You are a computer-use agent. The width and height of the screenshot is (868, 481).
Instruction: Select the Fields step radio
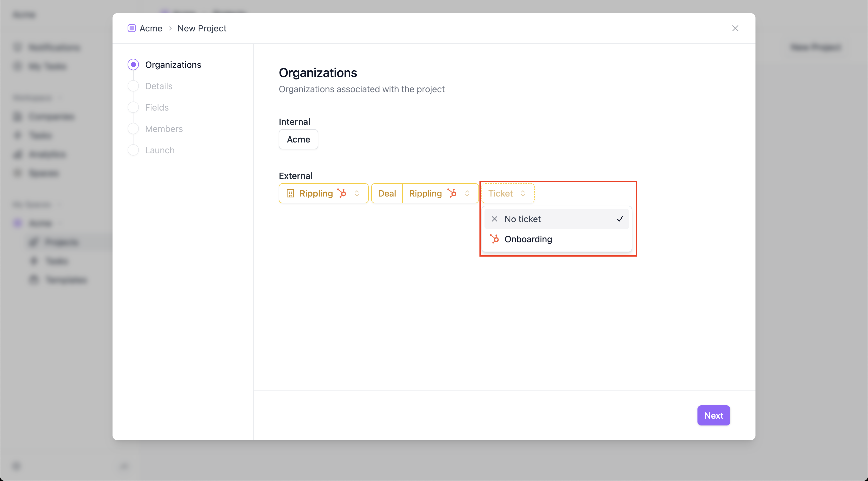coord(133,108)
